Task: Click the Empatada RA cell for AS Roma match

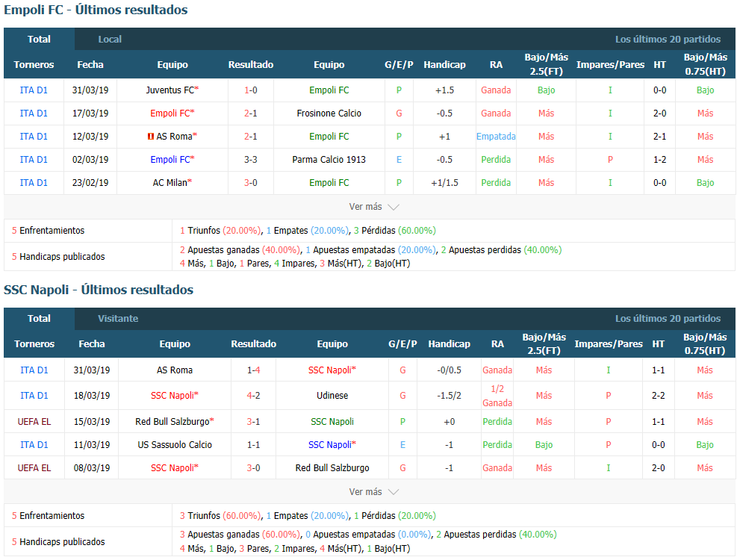Action: [x=496, y=137]
